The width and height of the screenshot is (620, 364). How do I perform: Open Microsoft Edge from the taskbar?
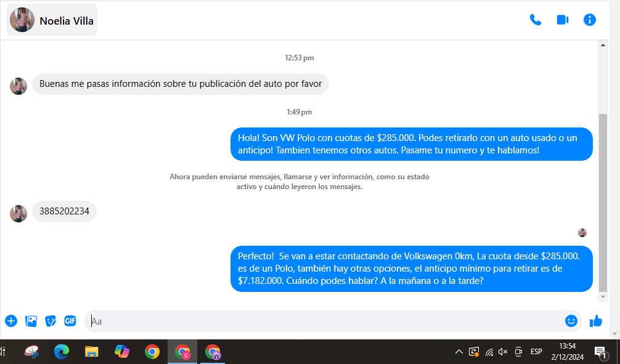pyautogui.click(x=61, y=352)
